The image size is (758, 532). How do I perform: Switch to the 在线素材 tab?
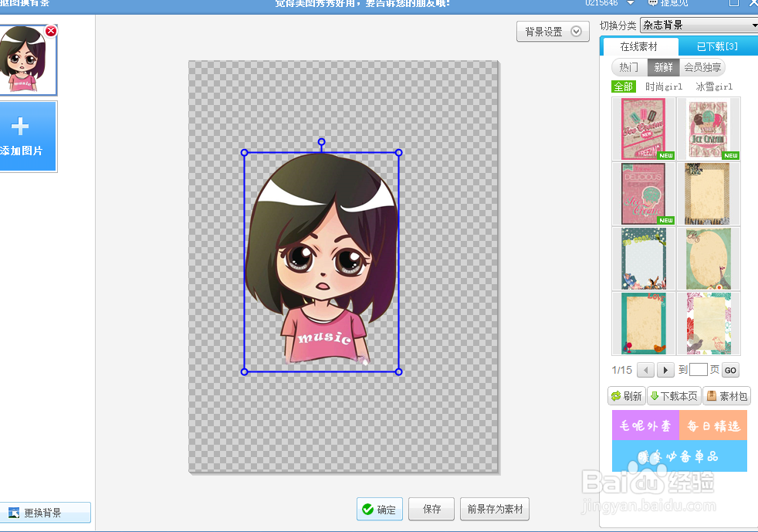[638, 46]
